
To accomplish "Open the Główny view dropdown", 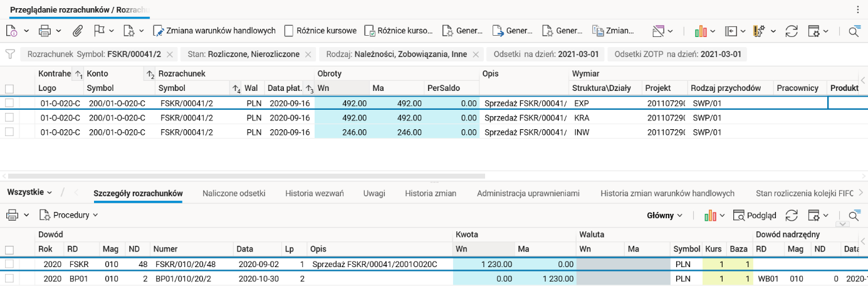I will (665, 215).
